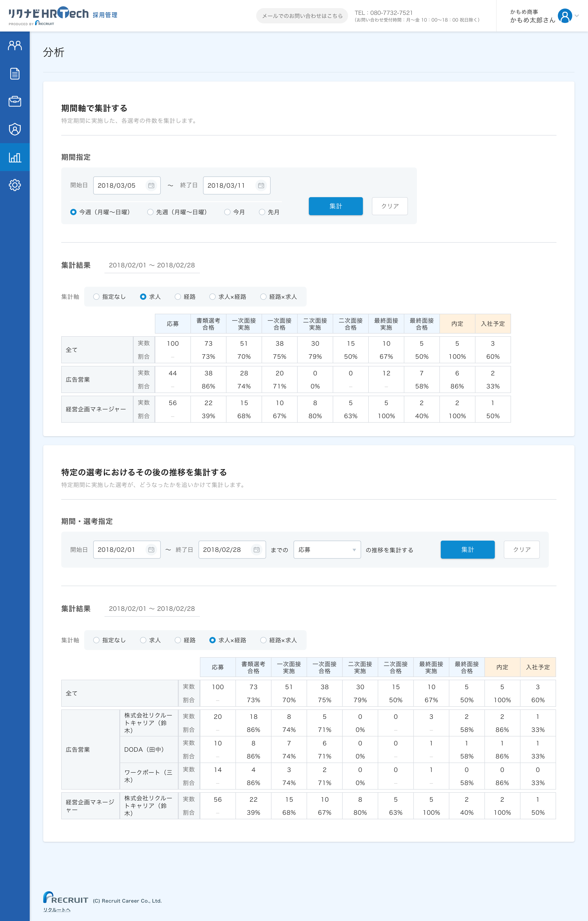Follow the リクルートへ footer link
Image resolution: width=588 pixels, height=921 pixels.
click(57, 910)
